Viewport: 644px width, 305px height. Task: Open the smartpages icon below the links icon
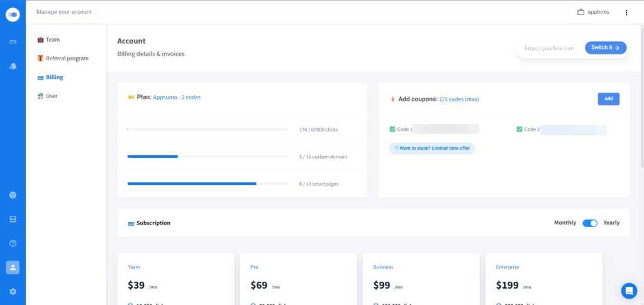(x=13, y=66)
